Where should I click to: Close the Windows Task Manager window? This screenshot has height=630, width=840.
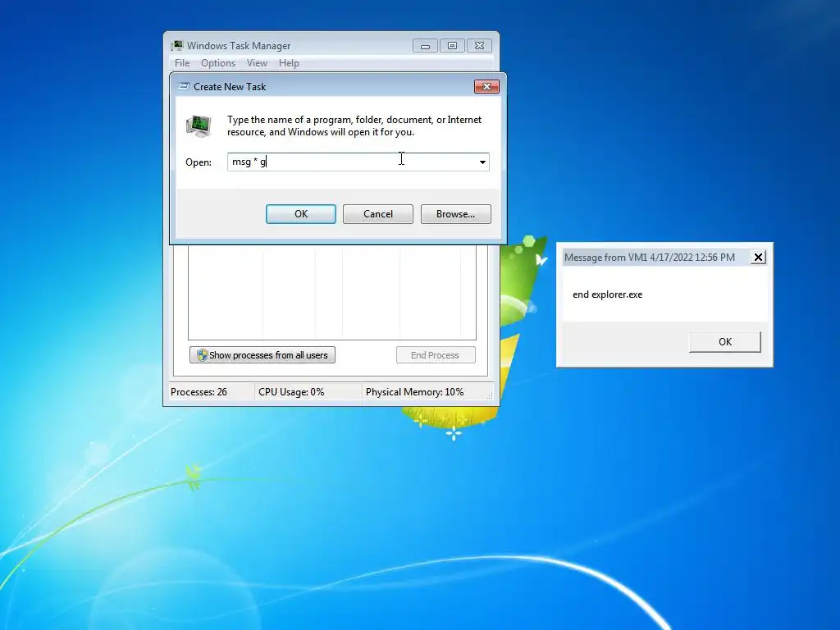[479, 46]
